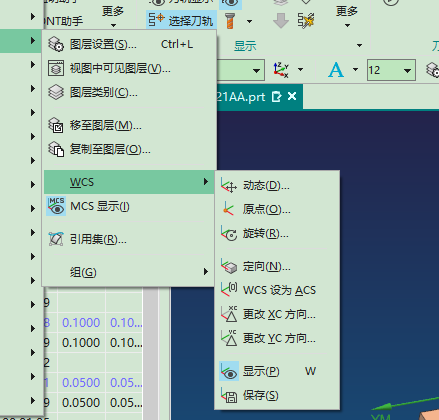439x420 pixels.
Task: Click the black 0.1000 table cell
Action: pyautogui.click(x=81, y=343)
